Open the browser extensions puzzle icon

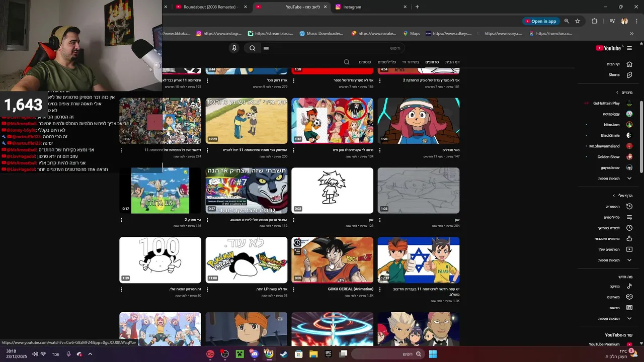coord(595,21)
